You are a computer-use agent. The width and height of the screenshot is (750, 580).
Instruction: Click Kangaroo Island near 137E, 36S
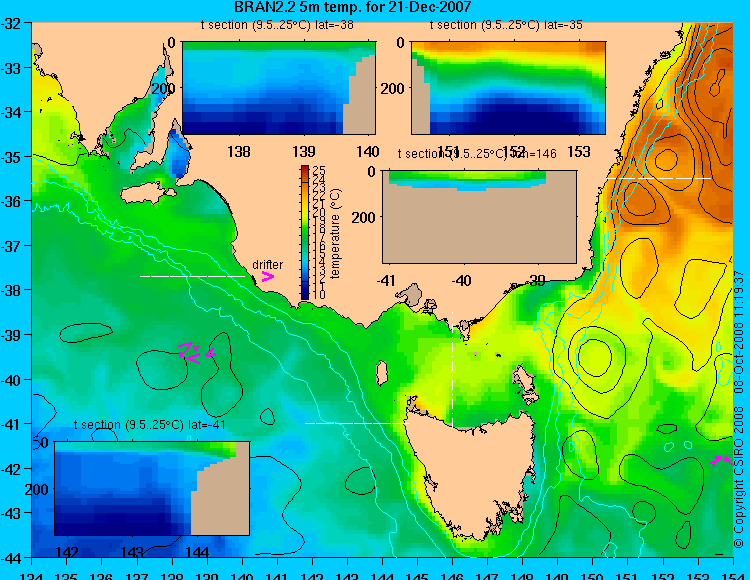146,193
